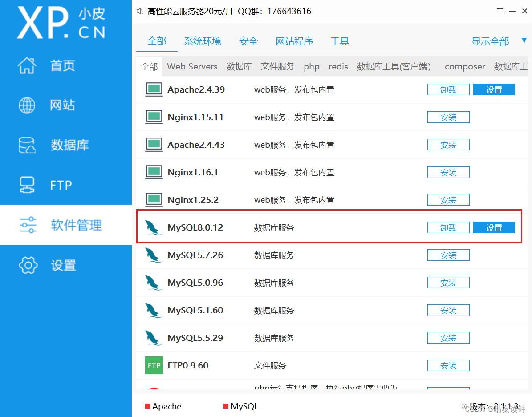Select the composer sub-tab
Image resolution: width=532 pixels, height=417 pixels.
pyautogui.click(x=465, y=66)
